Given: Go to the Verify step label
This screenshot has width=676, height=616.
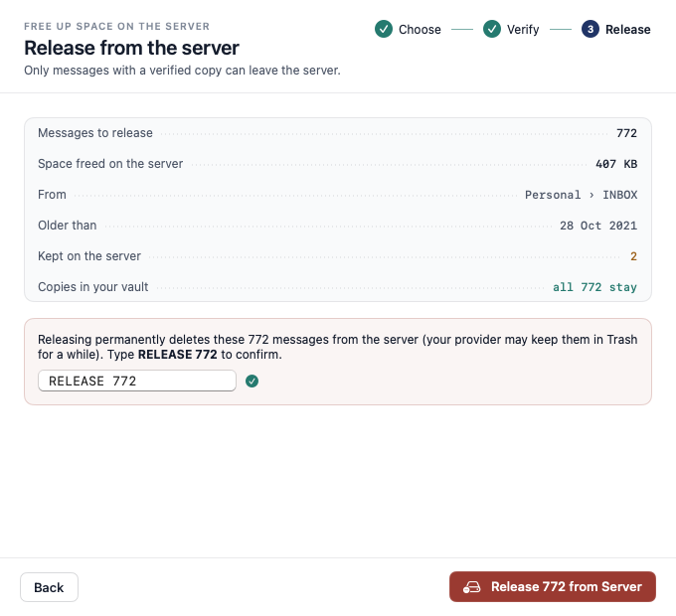Looking at the screenshot, I should coord(523,29).
